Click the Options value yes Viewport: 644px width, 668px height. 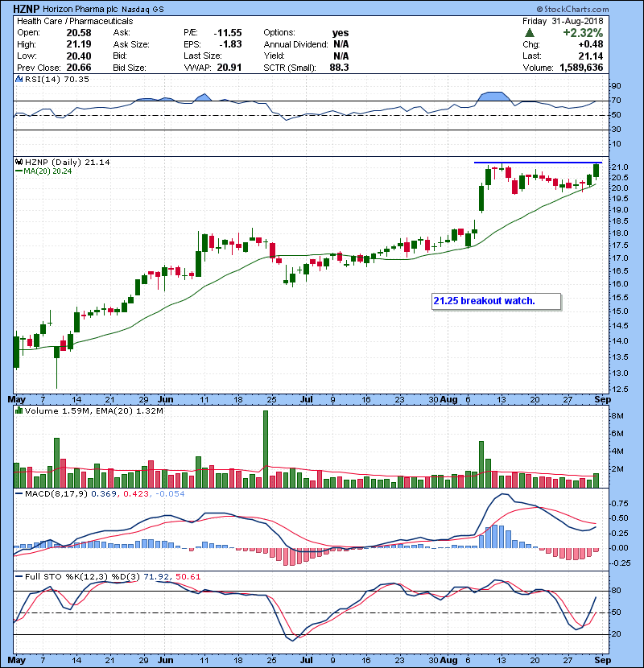pyautogui.click(x=341, y=33)
